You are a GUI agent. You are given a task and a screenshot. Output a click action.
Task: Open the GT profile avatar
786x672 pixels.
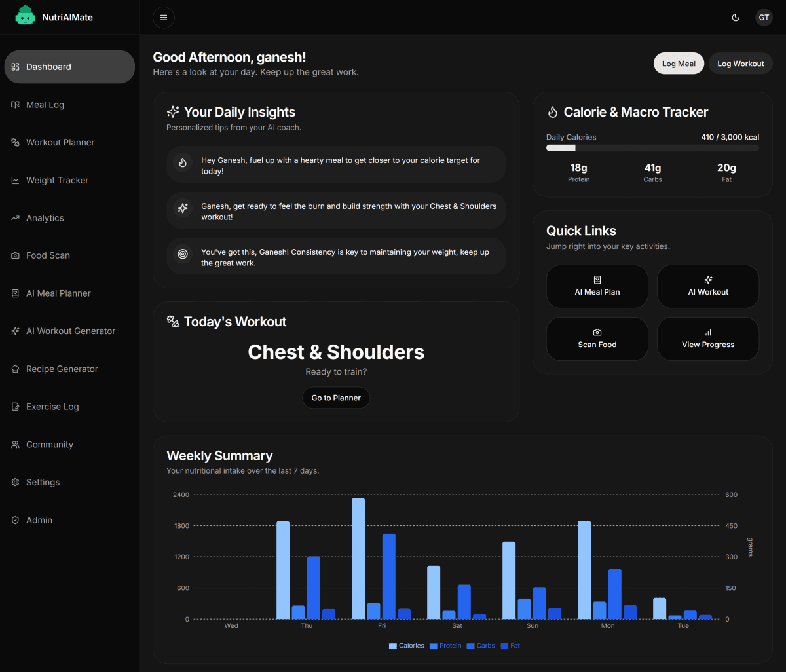pos(764,18)
